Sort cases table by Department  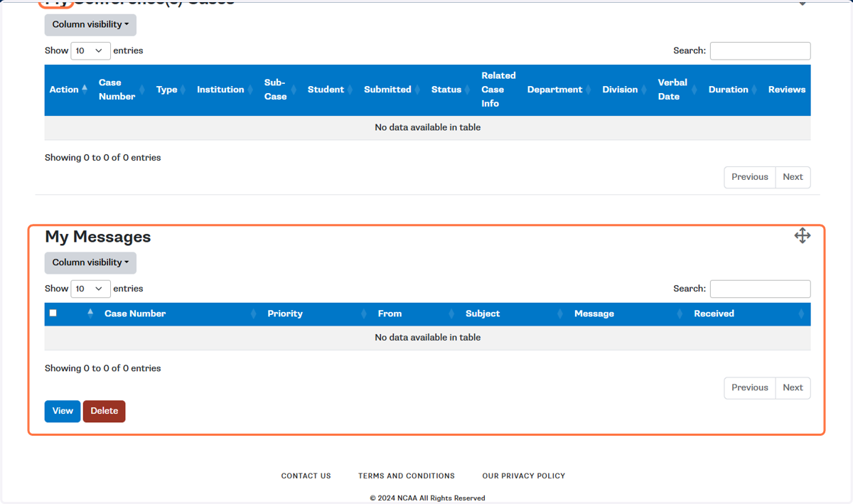point(559,90)
